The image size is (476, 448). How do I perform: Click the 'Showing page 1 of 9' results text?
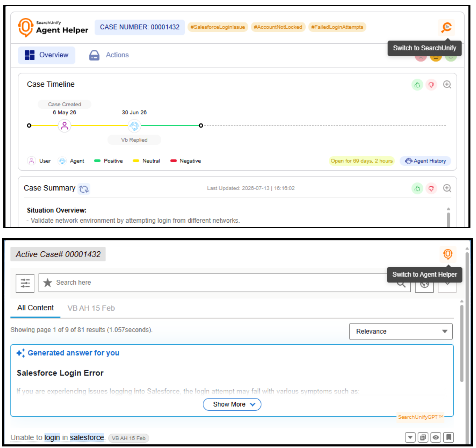[81, 330]
